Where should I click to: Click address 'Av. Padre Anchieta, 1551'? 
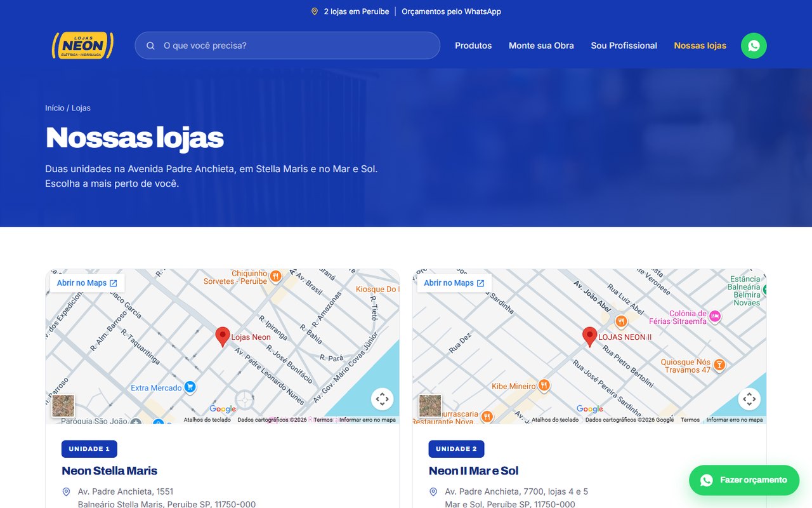(x=126, y=491)
